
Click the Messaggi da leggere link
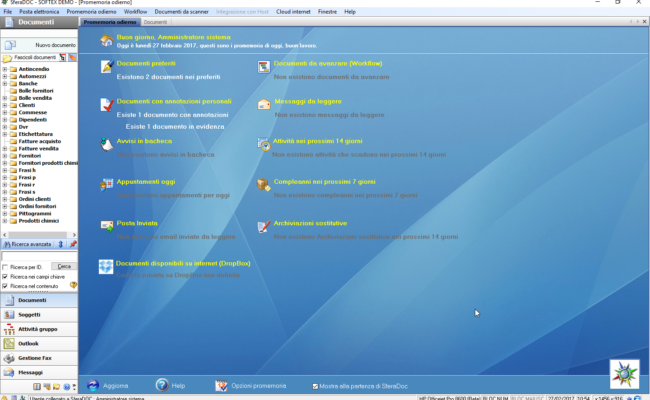[308, 101]
